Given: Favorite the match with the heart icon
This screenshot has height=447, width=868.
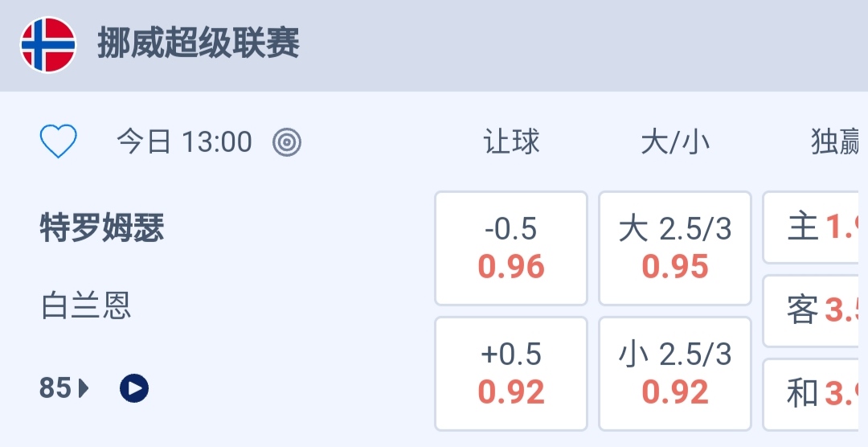Looking at the screenshot, I should point(59,142).
